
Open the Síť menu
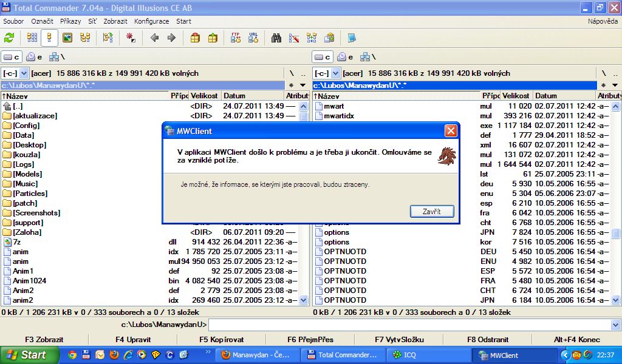click(x=92, y=21)
